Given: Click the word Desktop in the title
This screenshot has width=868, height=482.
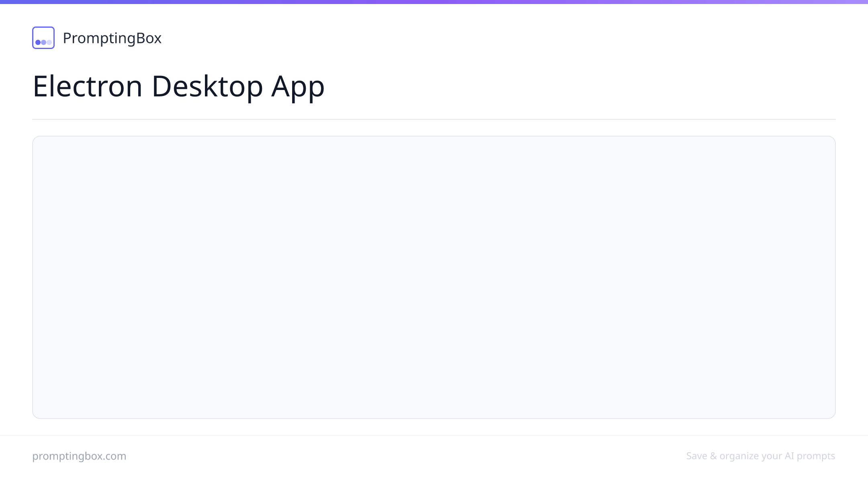Looking at the screenshot, I should tap(207, 86).
